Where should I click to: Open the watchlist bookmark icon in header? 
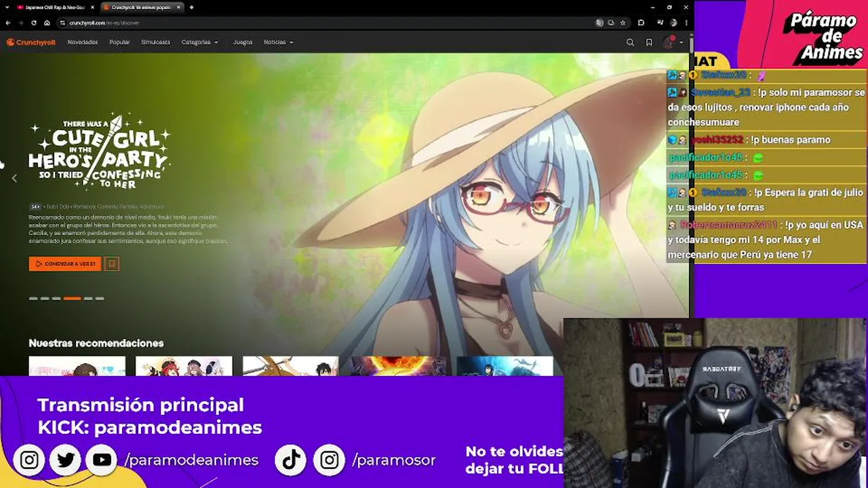point(649,42)
